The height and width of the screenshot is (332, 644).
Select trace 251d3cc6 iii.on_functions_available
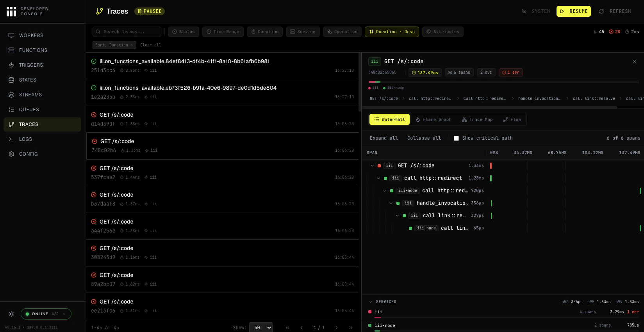(222, 66)
